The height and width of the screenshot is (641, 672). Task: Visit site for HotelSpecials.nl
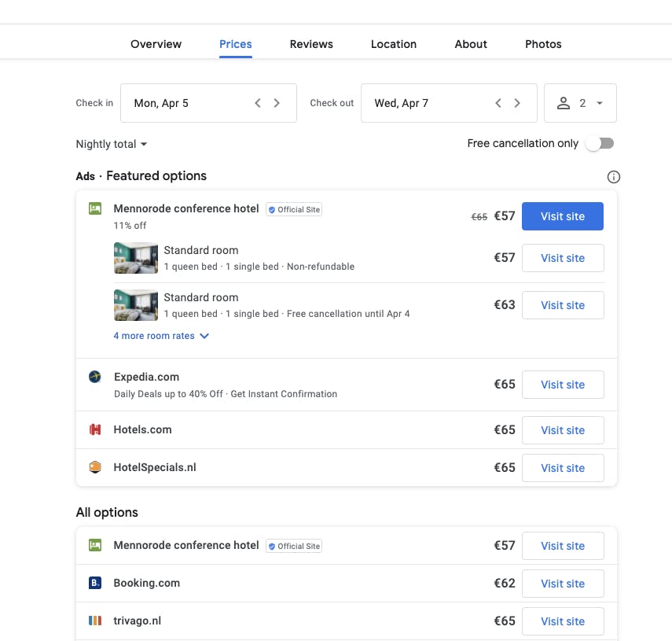563,468
